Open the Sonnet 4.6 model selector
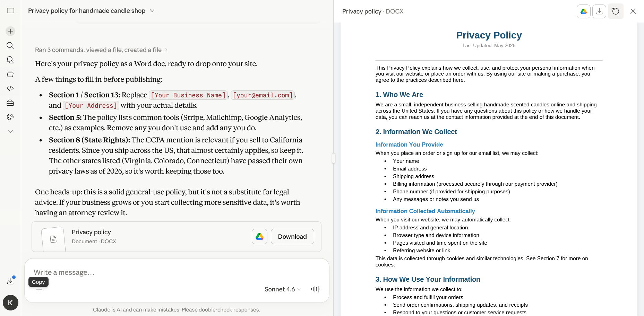 (283, 289)
